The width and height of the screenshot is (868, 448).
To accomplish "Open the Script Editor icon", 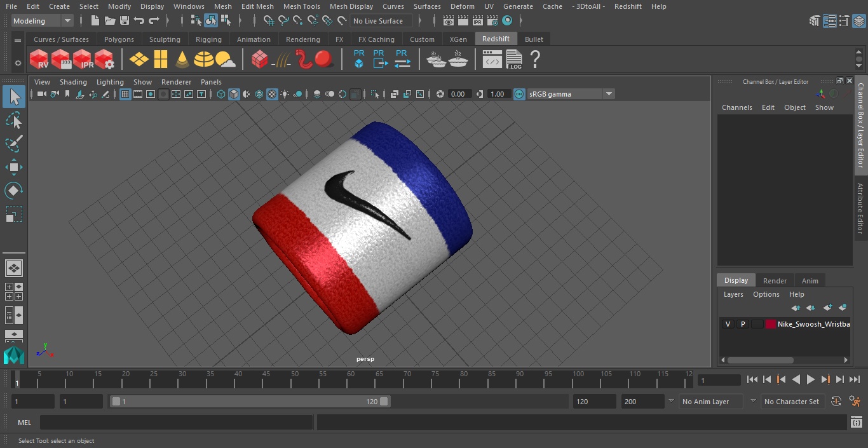I will pyautogui.click(x=857, y=423).
